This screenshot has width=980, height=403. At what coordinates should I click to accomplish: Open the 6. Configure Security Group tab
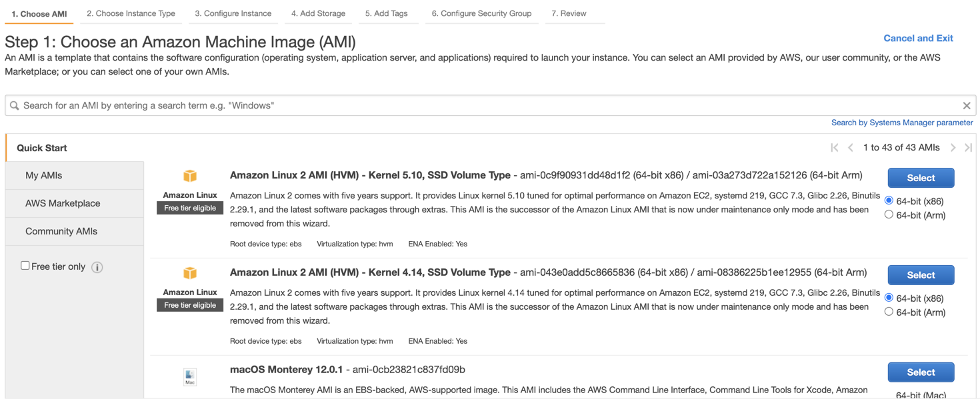coord(482,13)
